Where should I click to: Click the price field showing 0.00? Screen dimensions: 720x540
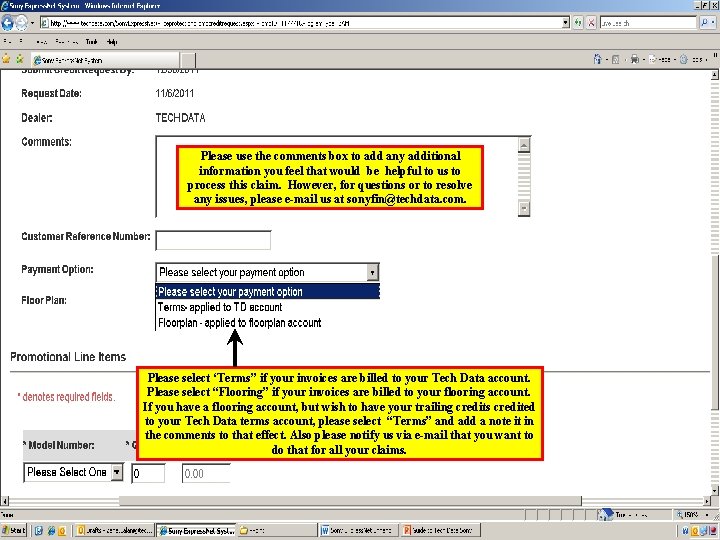206,473
